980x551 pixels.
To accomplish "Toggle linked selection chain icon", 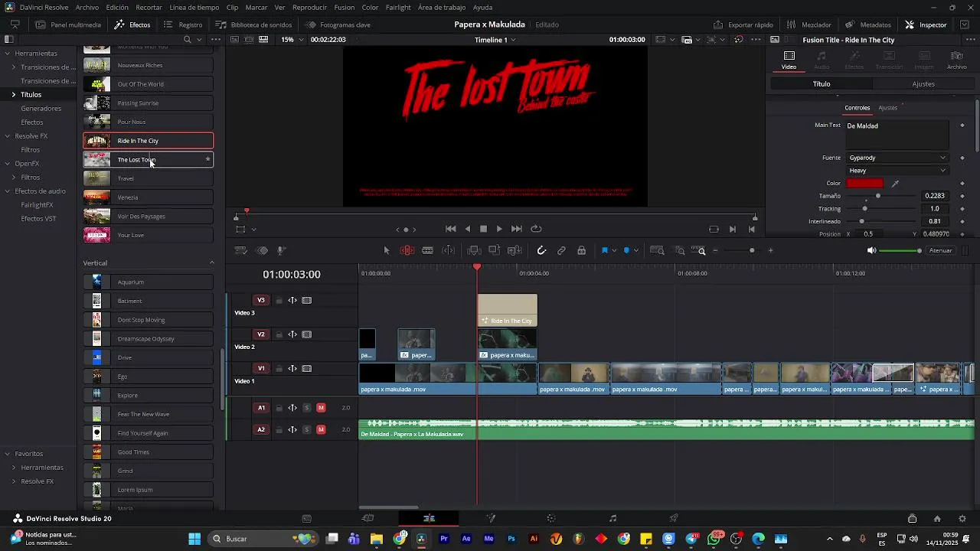I will [x=561, y=250].
